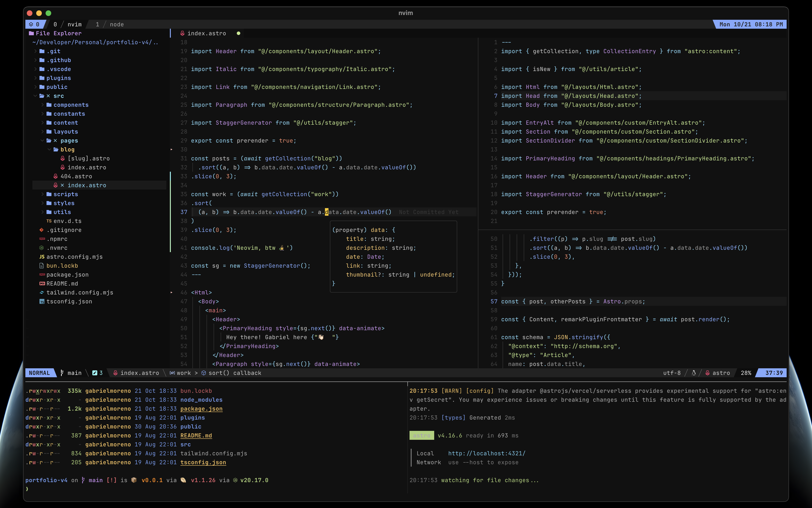This screenshot has width=812, height=508.
Task: Click the diagnostics icon showing 3
Action: point(95,373)
